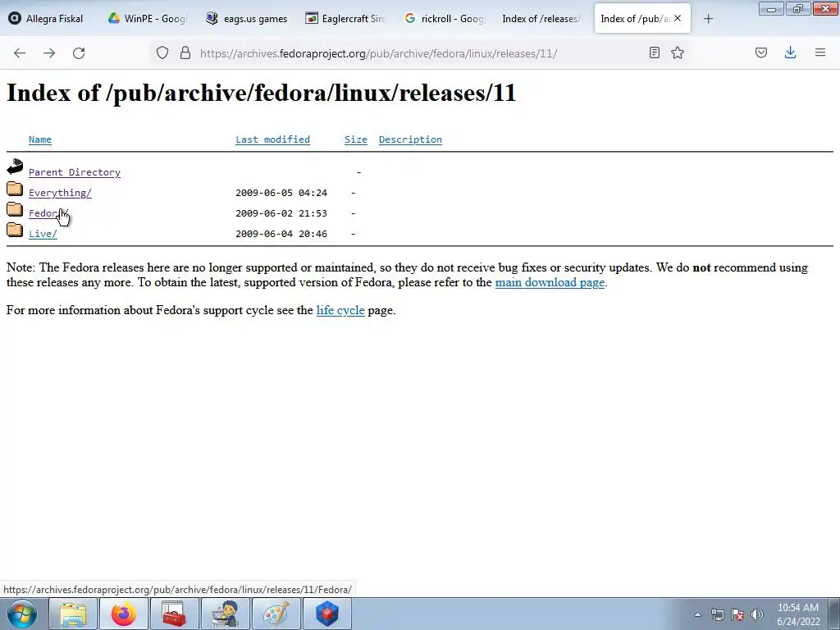This screenshot has height=630, width=840.
Task: Open the Firefox hamburger menu
Action: [820, 52]
